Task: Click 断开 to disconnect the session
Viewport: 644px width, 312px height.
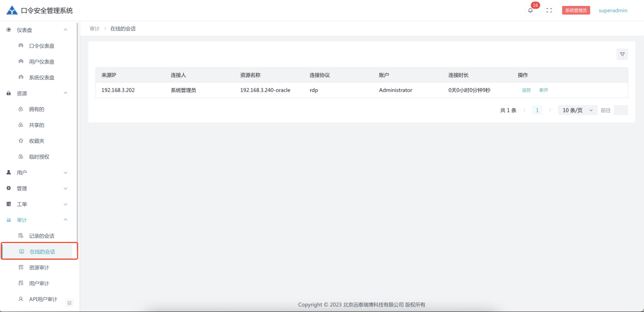Action: [x=544, y=90]
